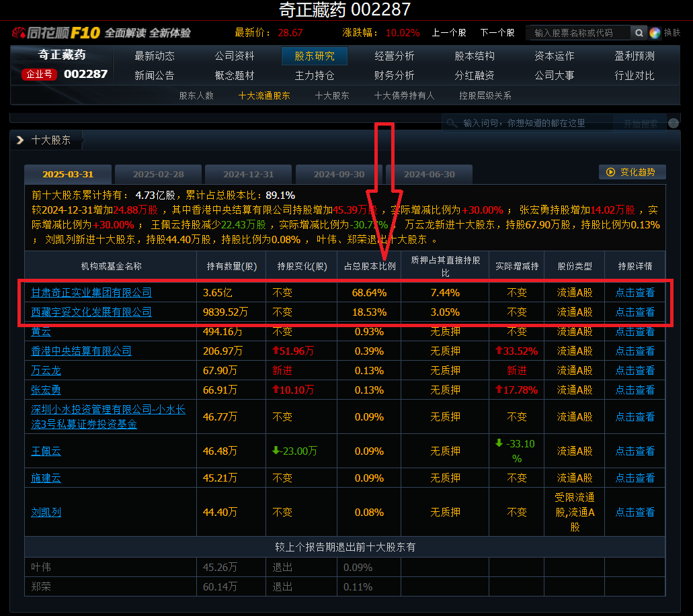Click the 同花顺 F10 logo
The image size is (693, 616).
56,33
